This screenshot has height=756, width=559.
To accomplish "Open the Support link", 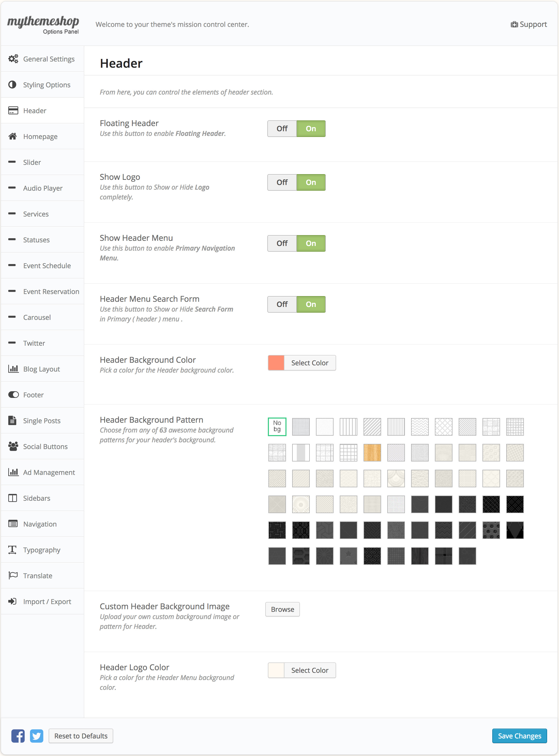I will pos(529,24).
